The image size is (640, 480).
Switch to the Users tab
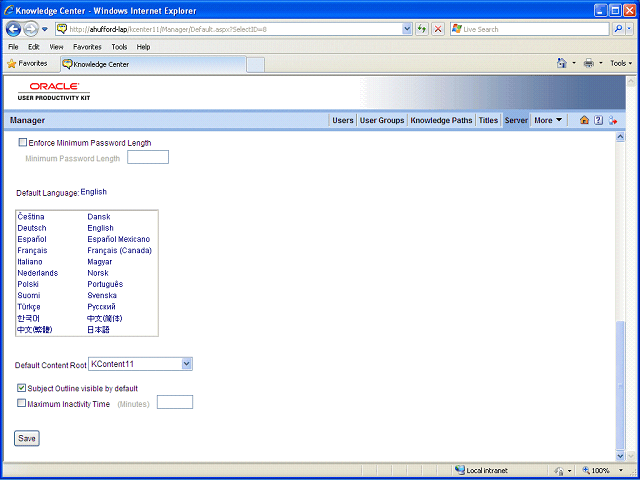coord(342,120)
